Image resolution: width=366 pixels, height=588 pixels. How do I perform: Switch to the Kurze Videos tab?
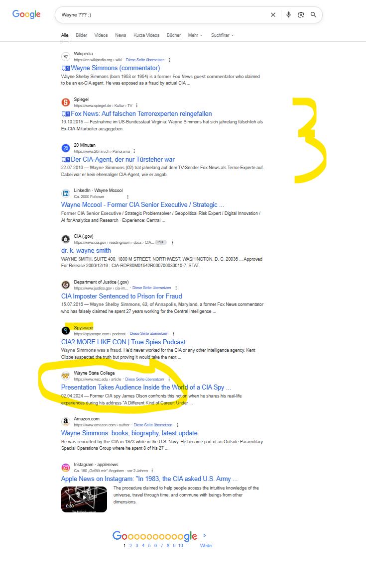[146, 35]
